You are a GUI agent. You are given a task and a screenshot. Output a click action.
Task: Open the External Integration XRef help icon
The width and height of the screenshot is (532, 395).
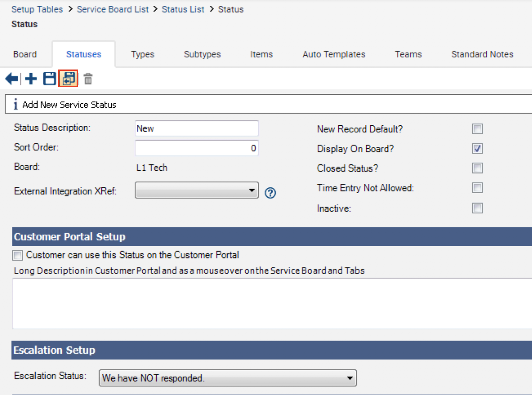tap(270, 193)
